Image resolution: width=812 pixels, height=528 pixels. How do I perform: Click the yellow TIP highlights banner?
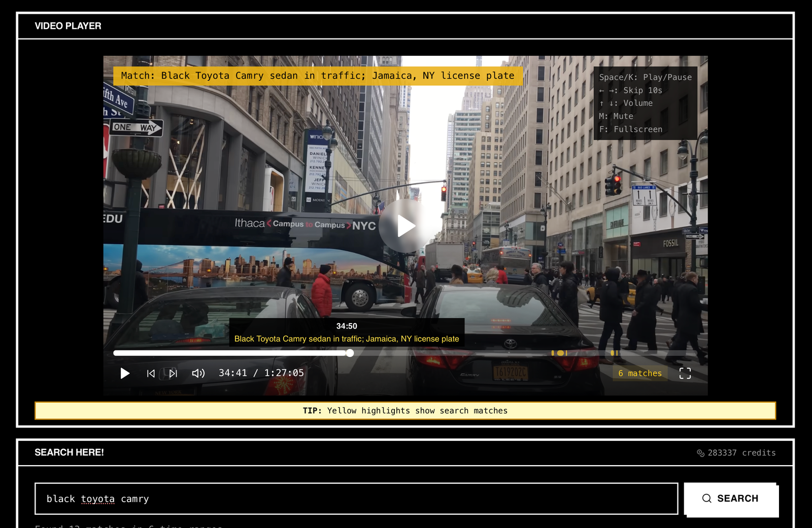click(405, 410)
